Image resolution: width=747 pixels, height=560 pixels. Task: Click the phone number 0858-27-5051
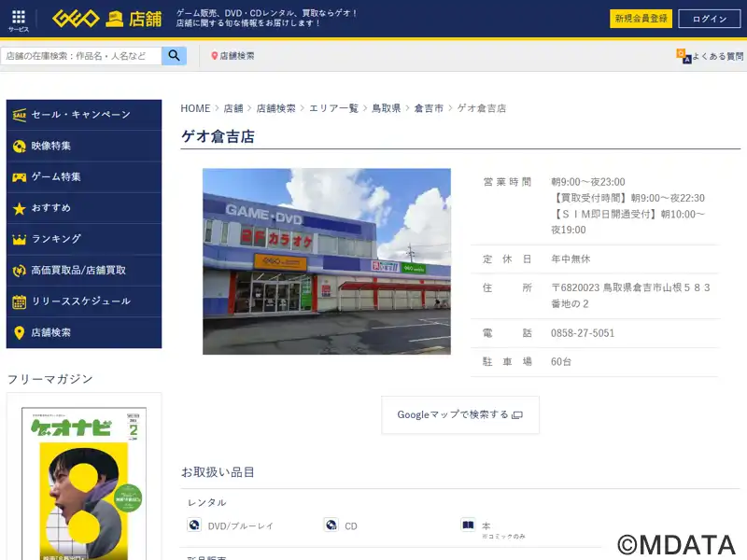583,333
